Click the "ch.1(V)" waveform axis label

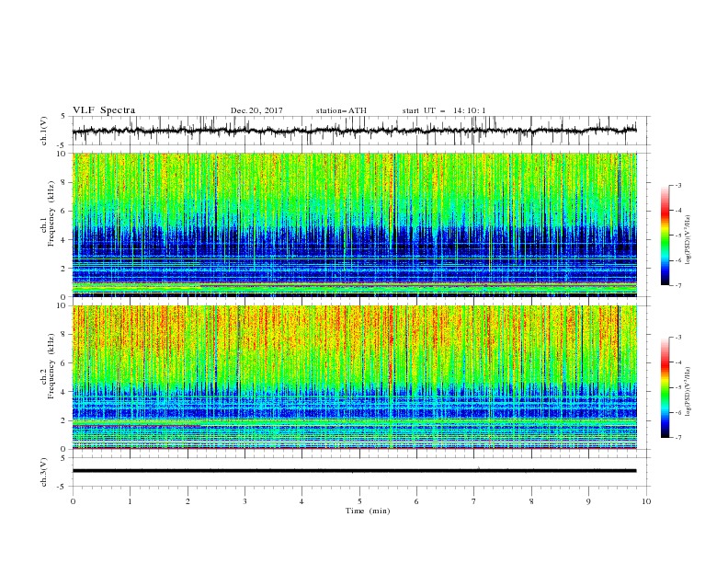pyautogui.click(x=44, y=131)
